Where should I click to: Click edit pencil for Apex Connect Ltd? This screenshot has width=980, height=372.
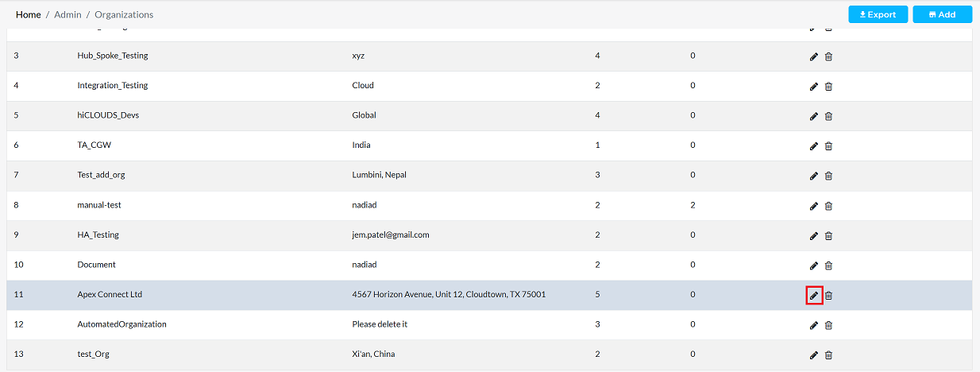click(x=813, y=296)
